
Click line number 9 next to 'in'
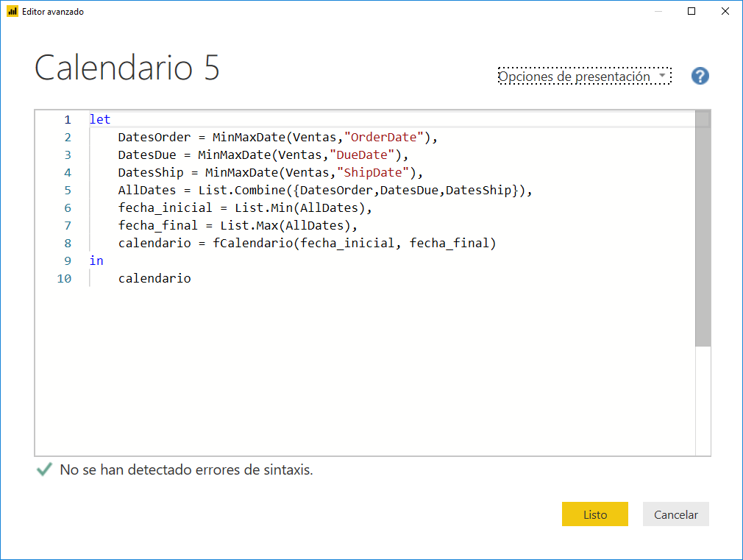click(67, 260)
